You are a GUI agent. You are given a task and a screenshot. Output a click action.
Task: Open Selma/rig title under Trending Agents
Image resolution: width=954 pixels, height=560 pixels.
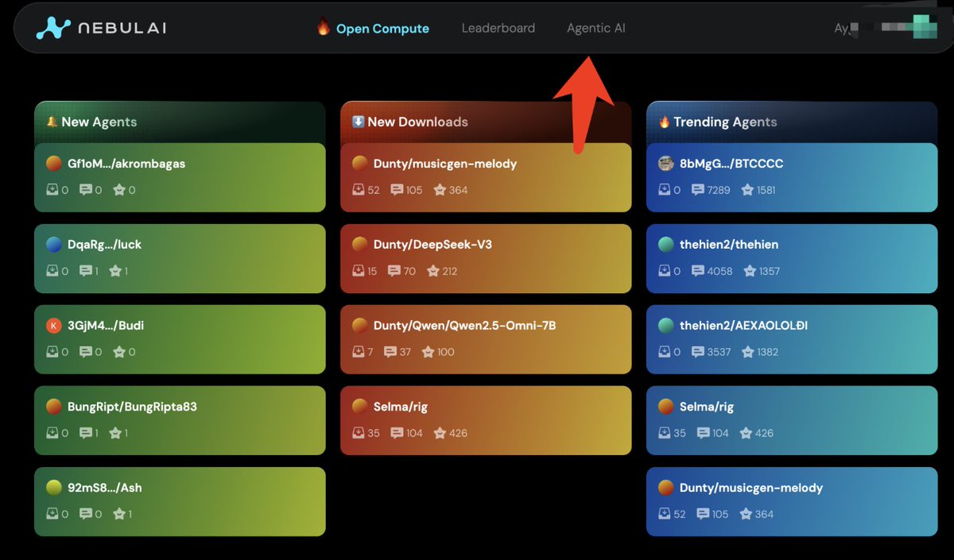[x=707, y=407]
